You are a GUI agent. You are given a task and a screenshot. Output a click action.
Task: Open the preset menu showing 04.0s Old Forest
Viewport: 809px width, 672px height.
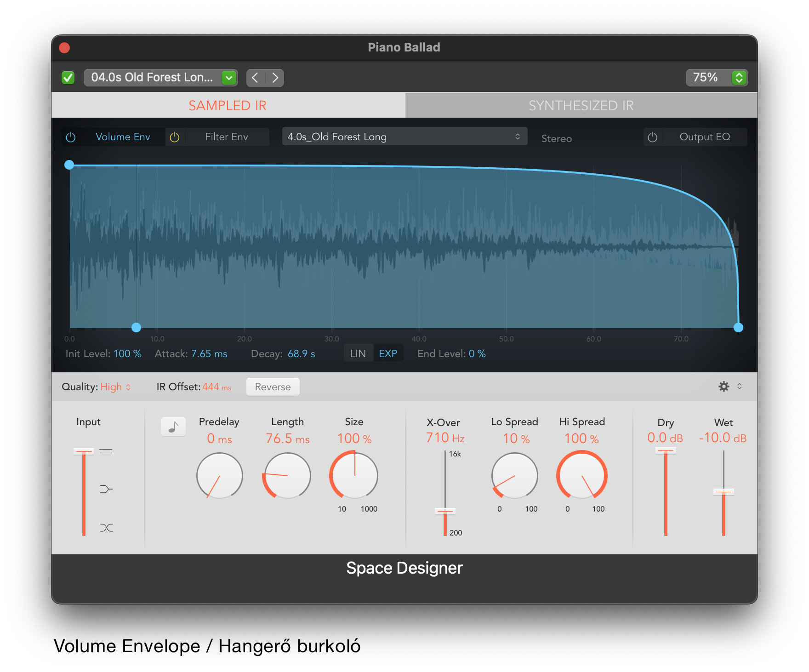click(160, 78)
